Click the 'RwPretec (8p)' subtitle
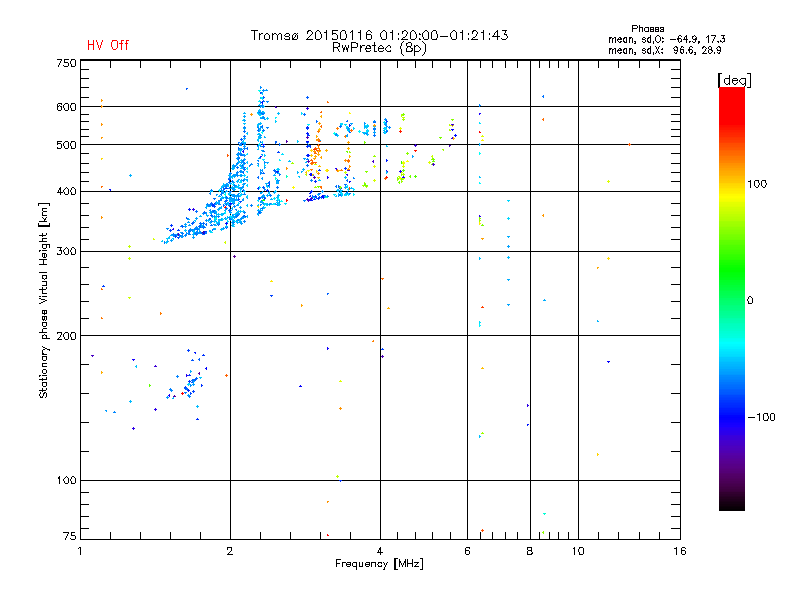This screenshot has width=800, height=600. [379, 48]
